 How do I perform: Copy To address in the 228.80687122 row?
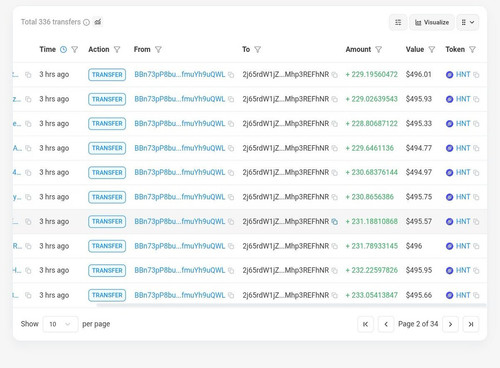coord(335,124)
